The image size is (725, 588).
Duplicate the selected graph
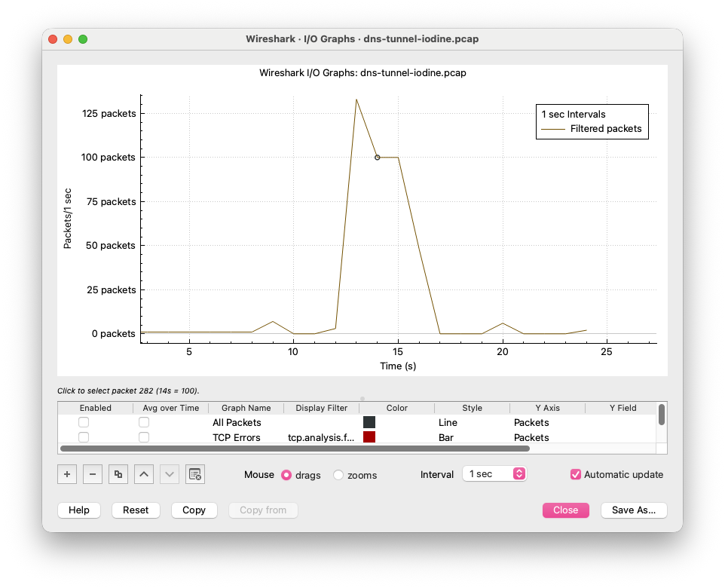118,474
